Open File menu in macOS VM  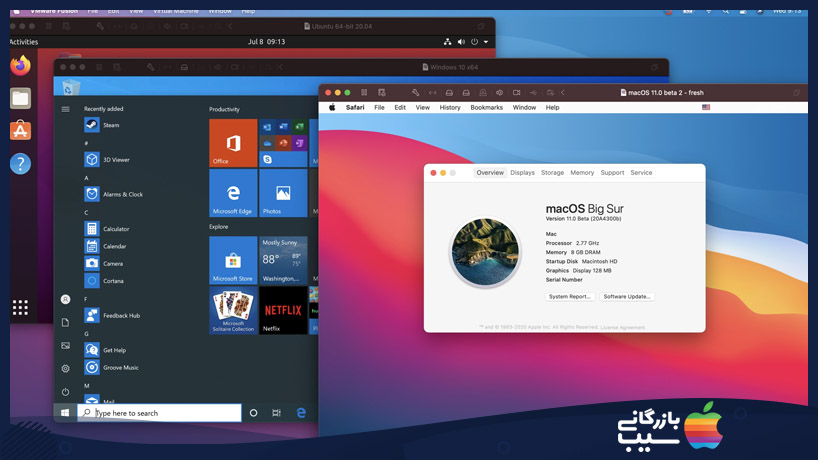[379, 107]
